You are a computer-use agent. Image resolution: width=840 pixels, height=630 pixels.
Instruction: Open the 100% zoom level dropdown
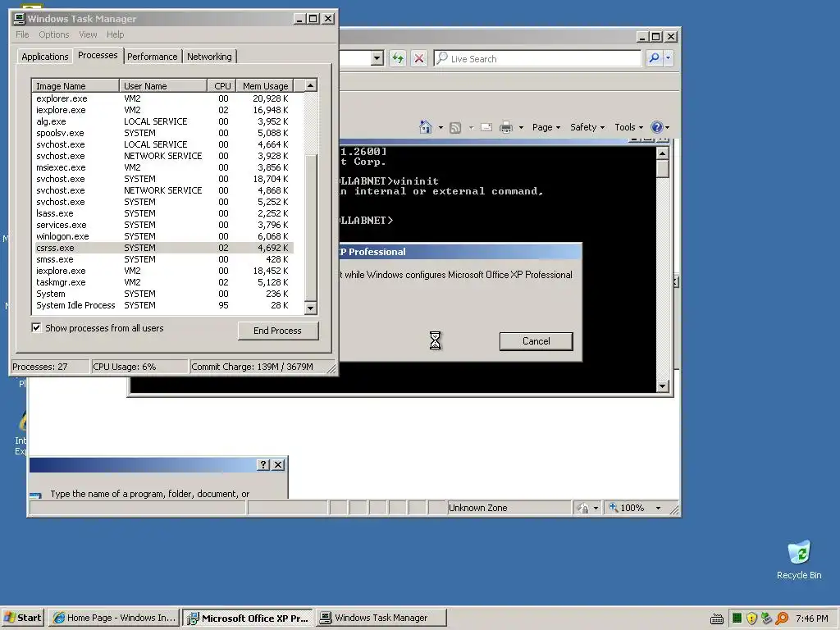(658, 508)
